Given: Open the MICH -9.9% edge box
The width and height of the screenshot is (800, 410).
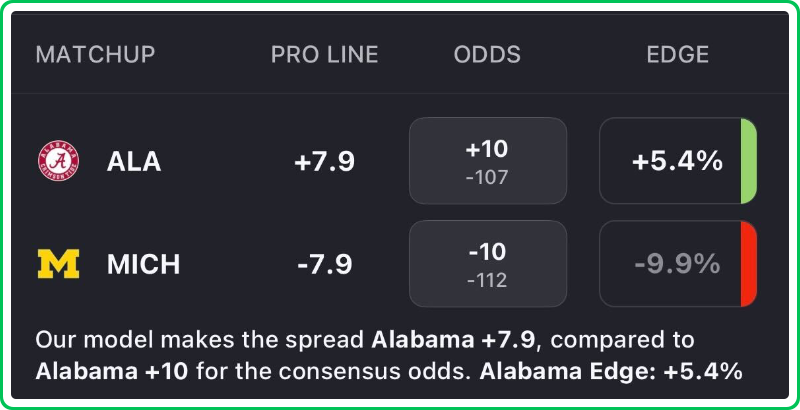Looking at the screenshot, I should point(670,264).
